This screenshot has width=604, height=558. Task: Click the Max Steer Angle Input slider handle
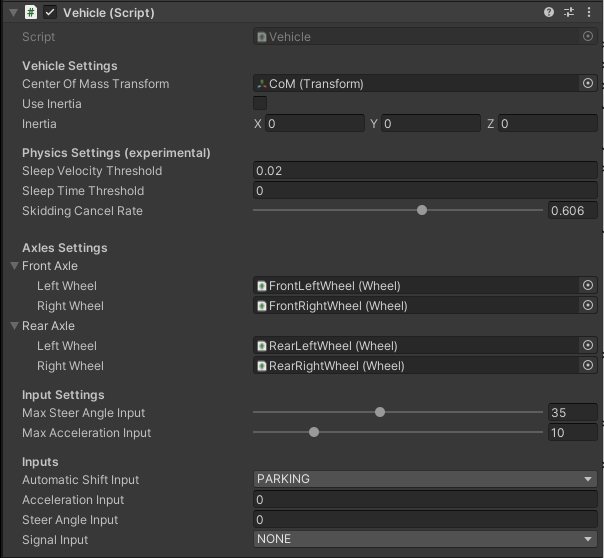380,413
